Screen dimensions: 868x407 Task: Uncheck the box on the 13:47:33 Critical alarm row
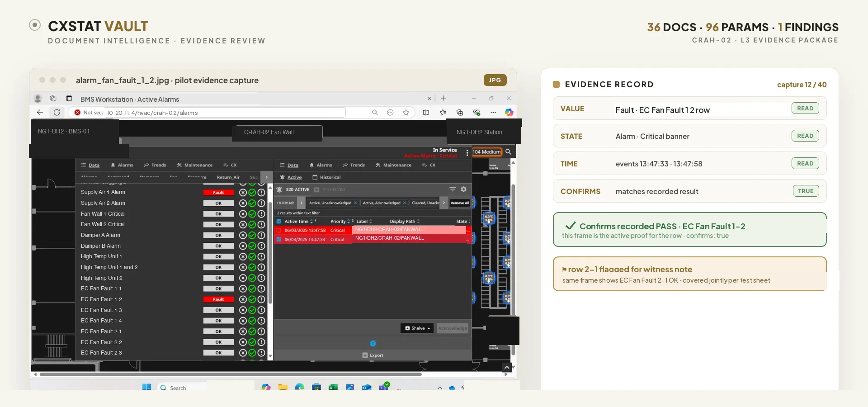(x=279, y=240)
